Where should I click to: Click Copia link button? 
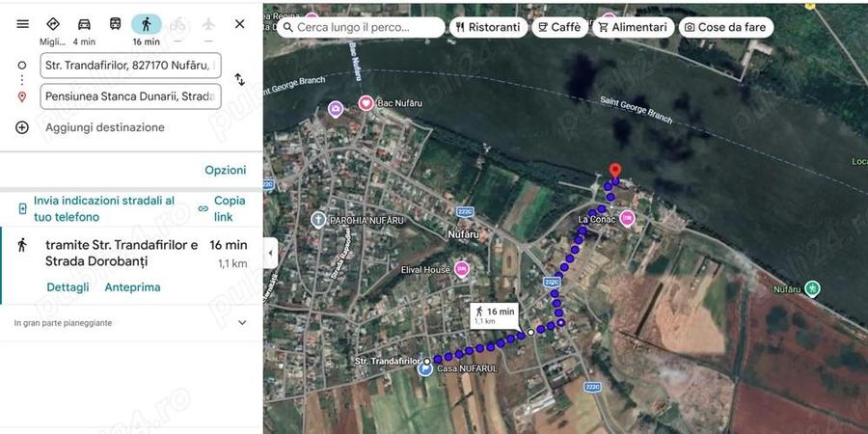tap(222, 208)
